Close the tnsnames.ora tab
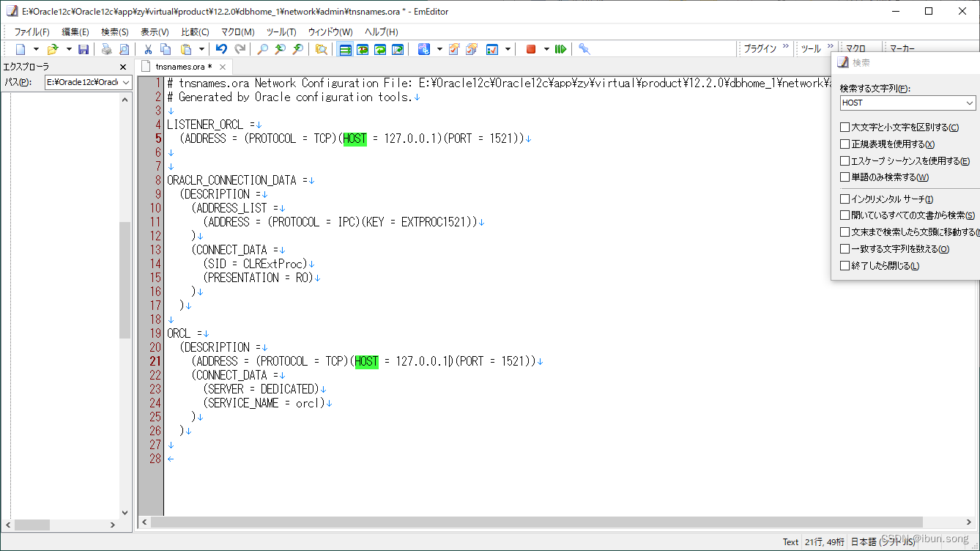Image resolution: width=980 pixels, height=551 pixels. pos(223,67)
